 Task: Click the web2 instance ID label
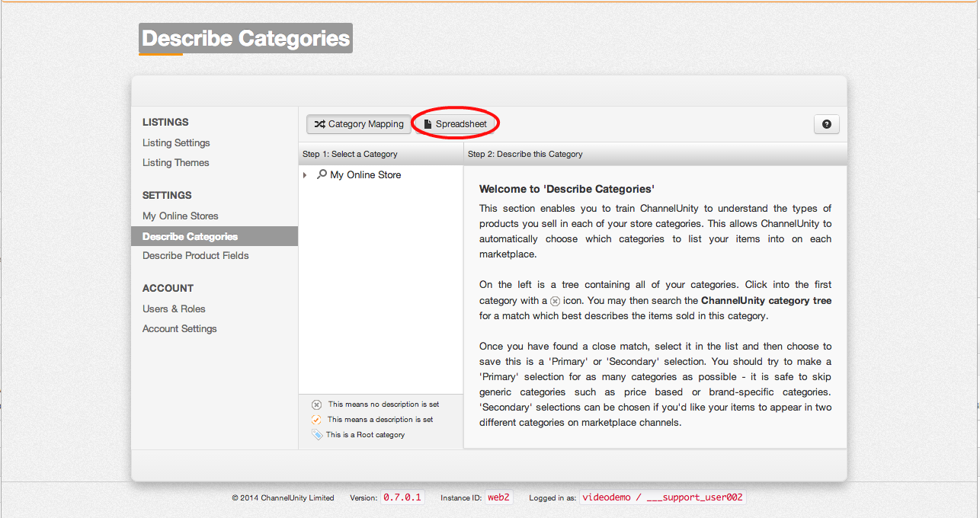point(498,497)
